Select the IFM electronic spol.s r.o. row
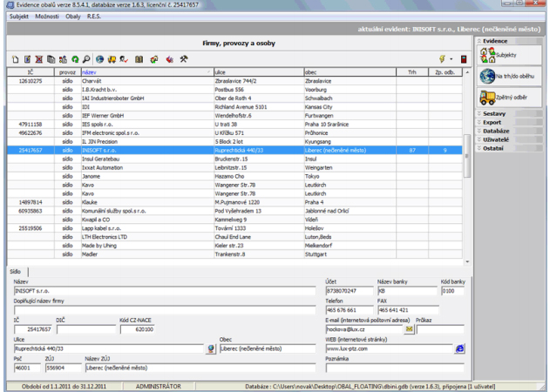Viewport: 550px width, 392px height. click(x=234, y=133)
